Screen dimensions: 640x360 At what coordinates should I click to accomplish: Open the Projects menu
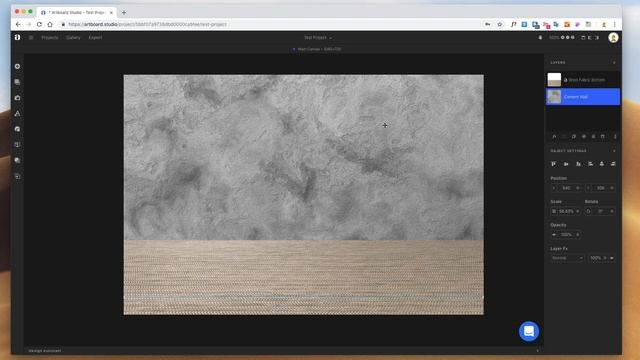pos(50,38)
